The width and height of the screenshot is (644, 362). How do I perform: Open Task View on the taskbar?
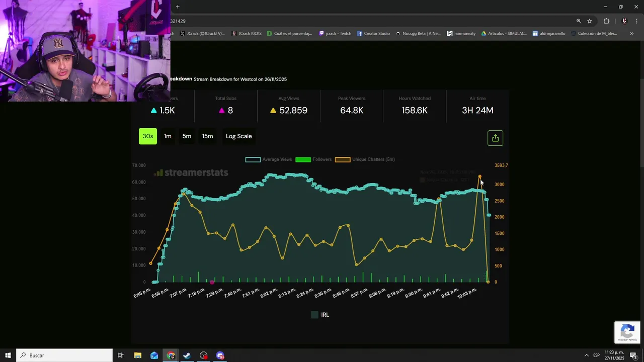point(121,355)
